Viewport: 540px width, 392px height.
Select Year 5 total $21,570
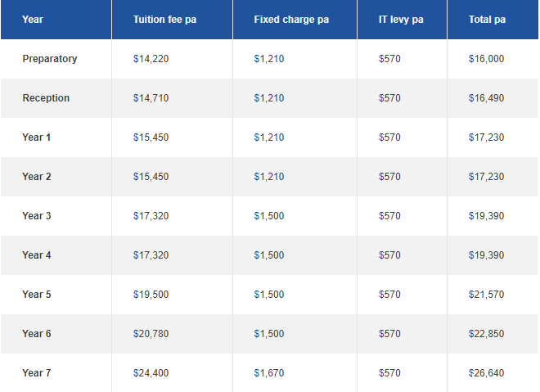(486, 295)
